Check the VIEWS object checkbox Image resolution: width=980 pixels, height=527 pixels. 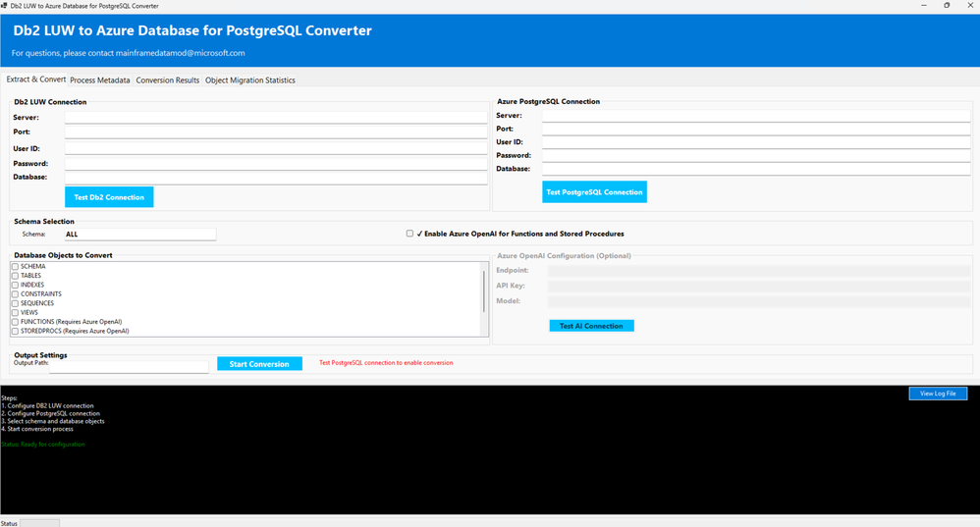coord(15,313)
